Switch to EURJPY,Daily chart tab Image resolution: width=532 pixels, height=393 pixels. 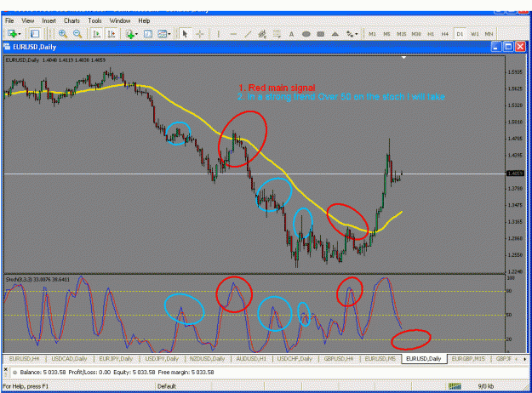tap(116, 358)
